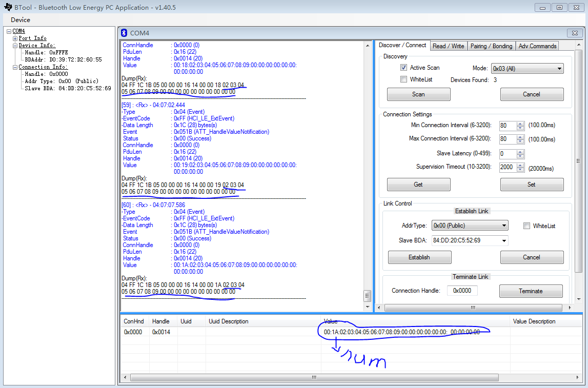This screenshot has width=588, height=388.
Task: Decrease Max Connection Interval with down arrow
Action: point(520,141)
